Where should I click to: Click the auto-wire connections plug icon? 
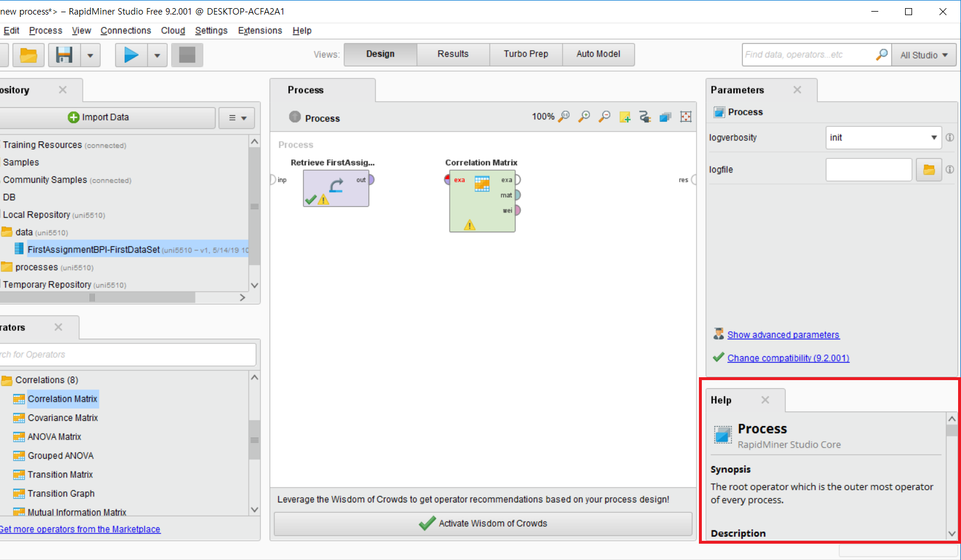point(645,117)
